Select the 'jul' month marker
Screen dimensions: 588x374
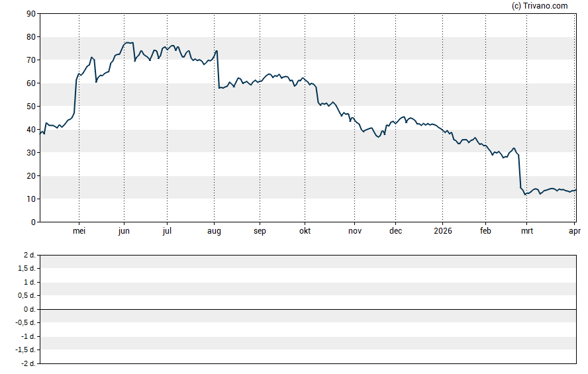[x=167, y=231]
